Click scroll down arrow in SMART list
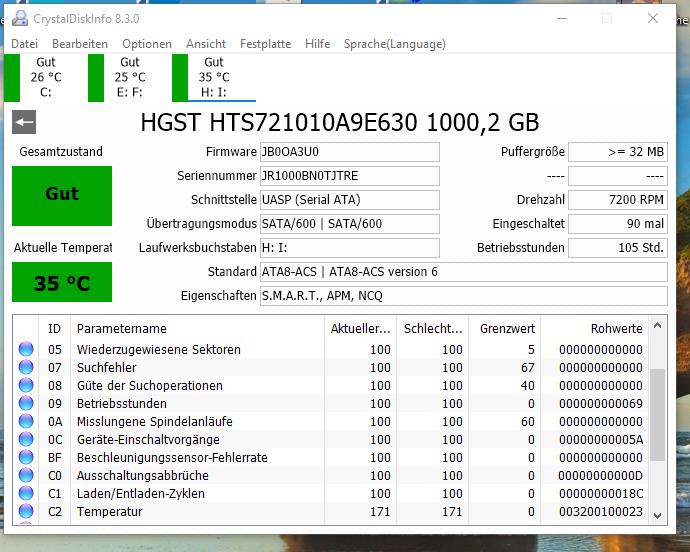The width and height of the screenshot is (690, 552). tap(657, 515)
